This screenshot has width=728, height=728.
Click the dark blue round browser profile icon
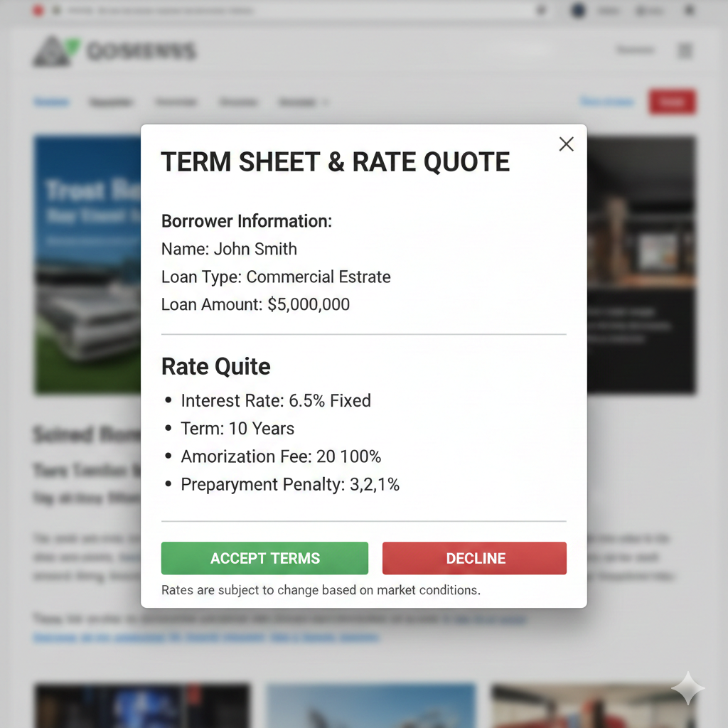578,11
